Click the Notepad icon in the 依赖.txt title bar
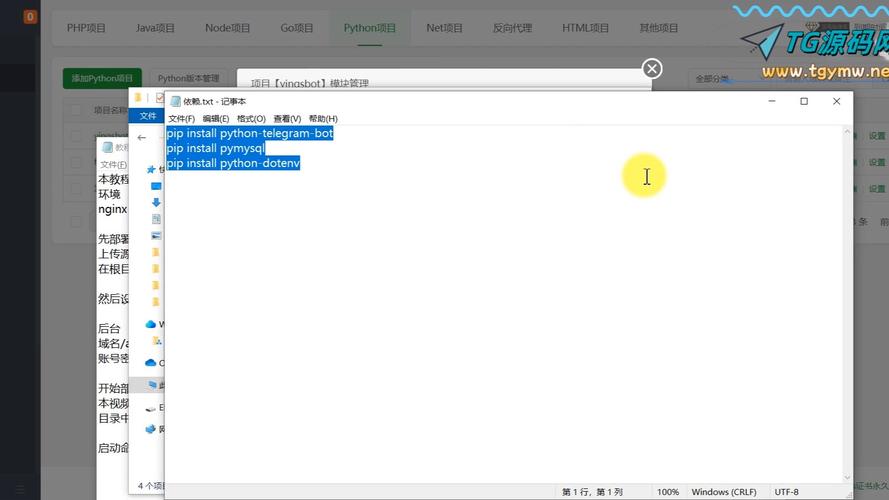Viewport: 889px width, 500px height. 176,101
